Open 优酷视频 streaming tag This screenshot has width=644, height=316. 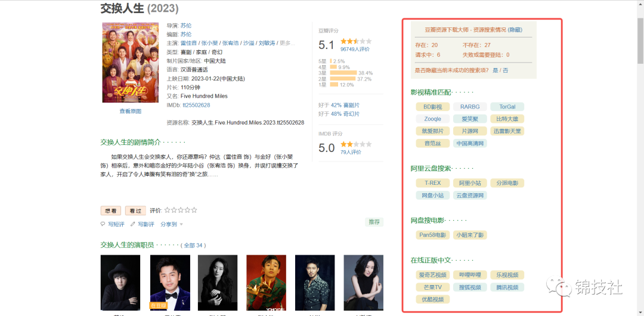tap(433, 299)
